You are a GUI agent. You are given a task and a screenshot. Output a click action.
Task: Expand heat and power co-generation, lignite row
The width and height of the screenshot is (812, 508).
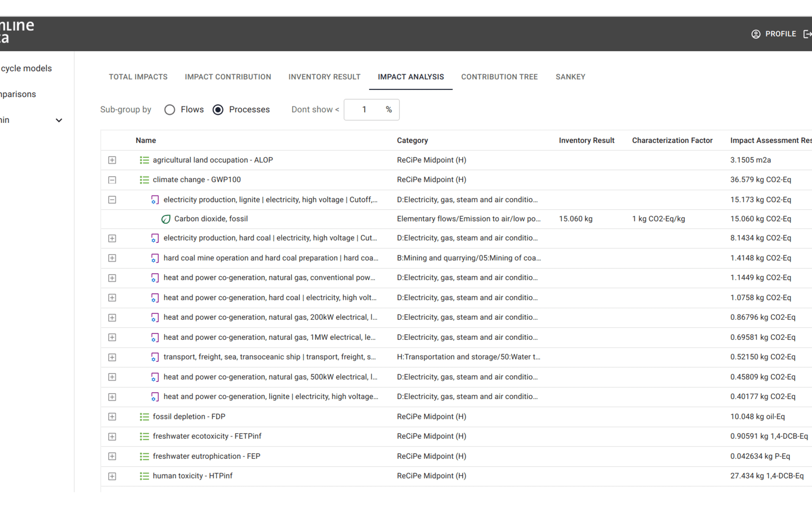point(112,397)
